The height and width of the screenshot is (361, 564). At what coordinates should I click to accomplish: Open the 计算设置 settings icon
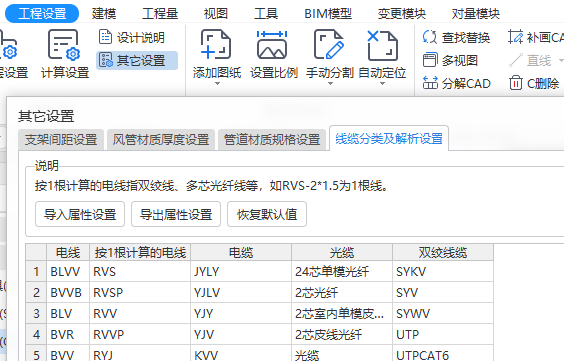click(x=64, y=45)
